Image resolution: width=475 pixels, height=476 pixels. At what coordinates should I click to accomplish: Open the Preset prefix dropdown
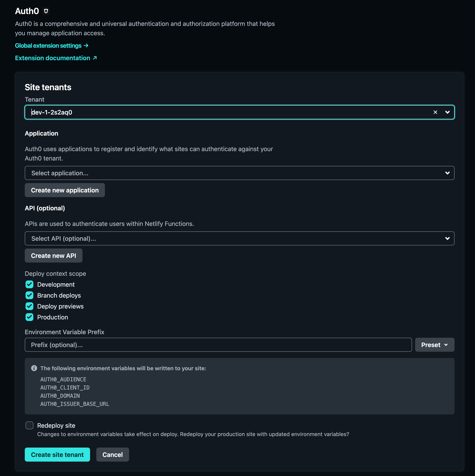[x=434, y=345]
